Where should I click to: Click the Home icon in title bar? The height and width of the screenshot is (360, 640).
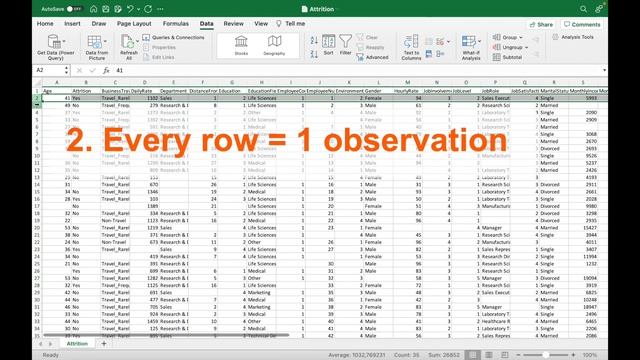point(93,9)
